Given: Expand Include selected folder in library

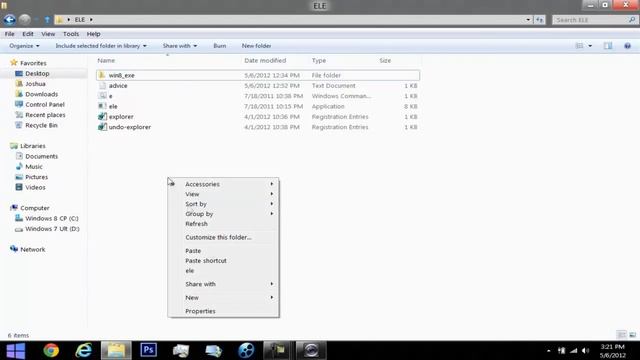Looking at the screenshot, I should click(x=101, y=46).
